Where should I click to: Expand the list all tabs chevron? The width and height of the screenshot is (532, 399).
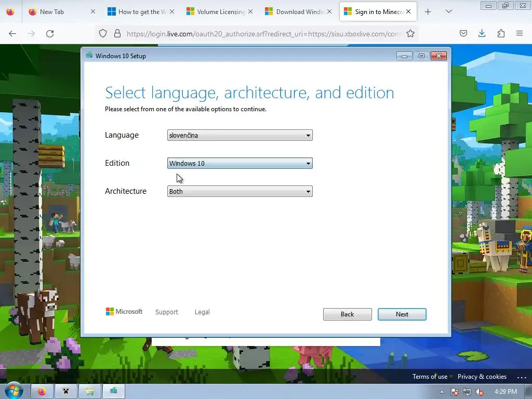[x=448, y=11]
